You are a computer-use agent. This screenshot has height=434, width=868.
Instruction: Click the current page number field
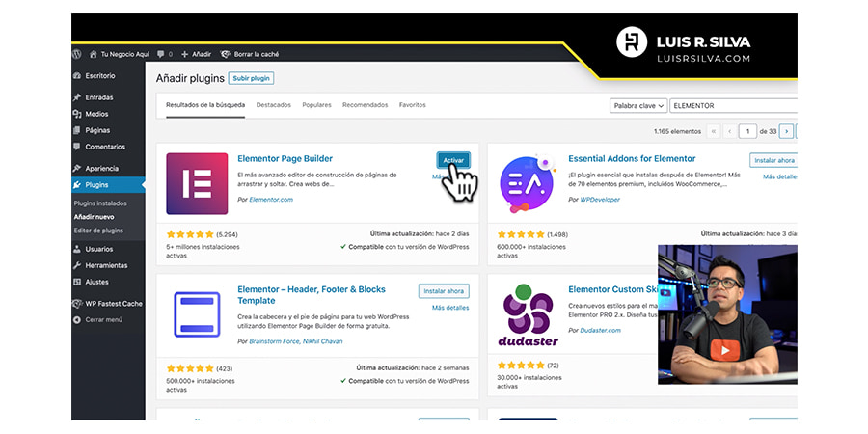[747, 132]
